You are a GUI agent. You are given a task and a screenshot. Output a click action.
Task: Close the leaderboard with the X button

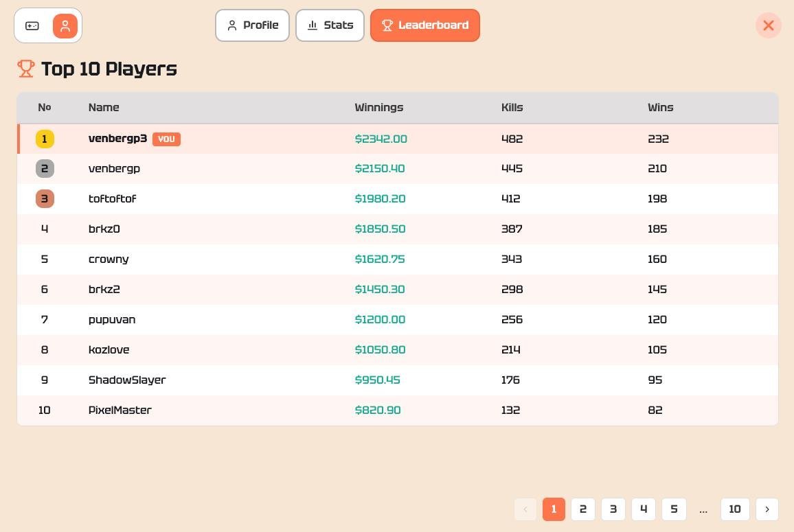[x=768, y=25]
